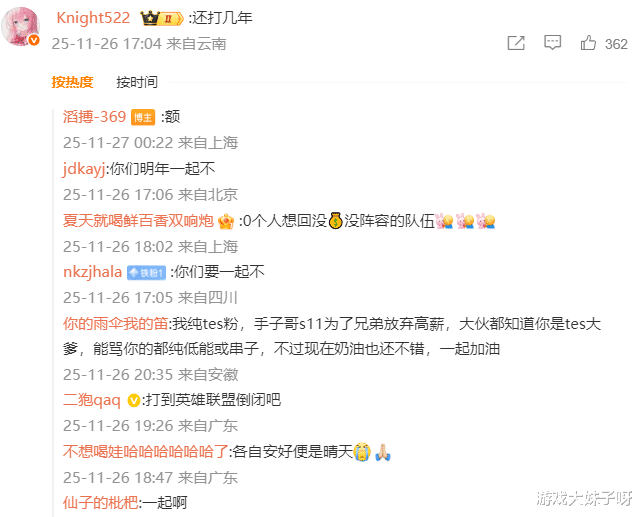
Task: Click the orange verified badge on avatar
Action: (x=34, y=40)
